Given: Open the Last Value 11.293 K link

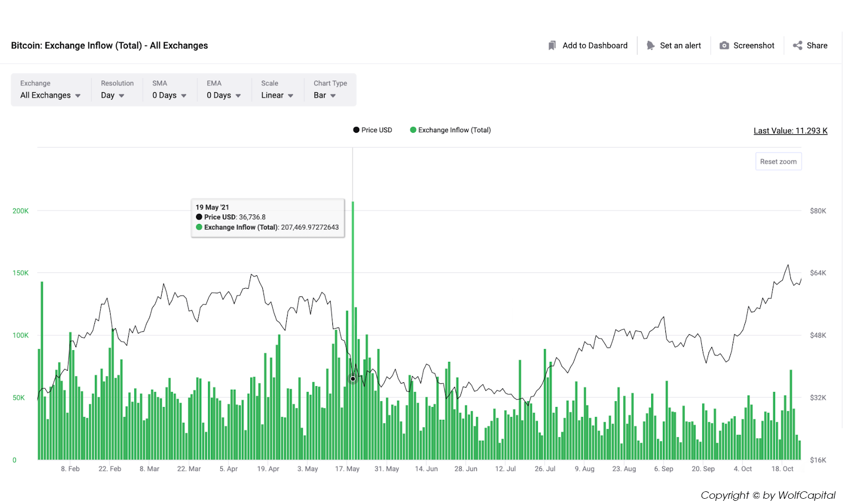Looking at the screenshot, I should pyautogui.click(x=790, y=131).
